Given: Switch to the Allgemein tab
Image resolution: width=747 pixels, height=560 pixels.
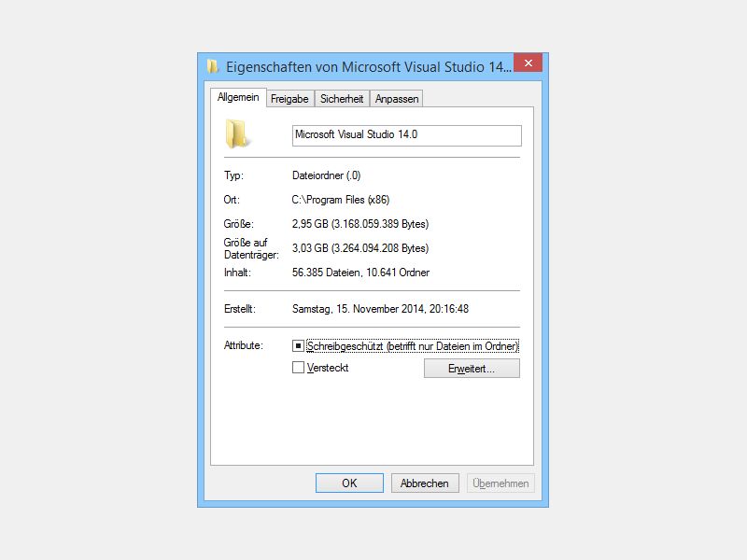Looking at the screenshot, I should pyautogui.click(x=238, y=97).
